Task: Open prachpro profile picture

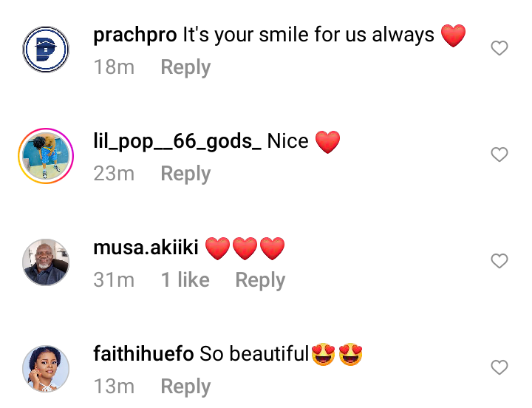Action: click(x=46, y=50)
